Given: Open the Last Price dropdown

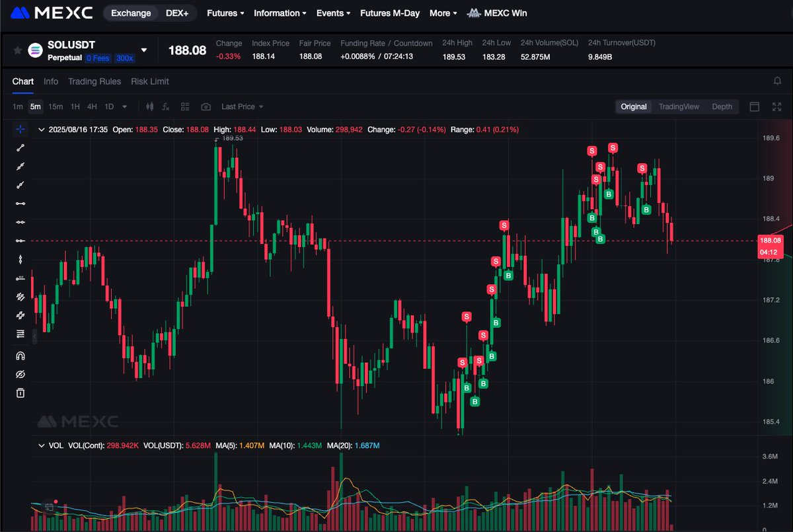Looking at the screenshot, I should pyautogui.click(x=243, y=106).
